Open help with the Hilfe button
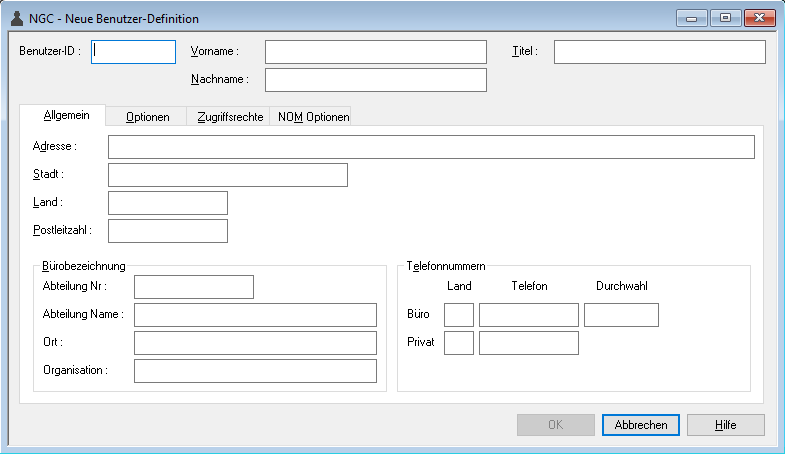 click(x=725, y=425)
